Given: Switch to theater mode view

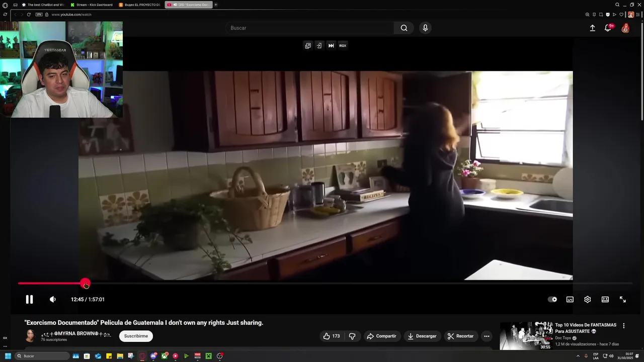Looking at the screenshot, I should (605, 300).
